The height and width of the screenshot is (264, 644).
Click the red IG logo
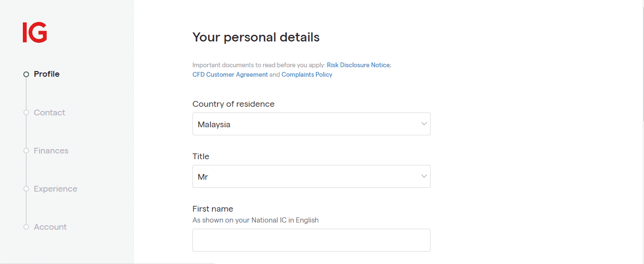coord(35,32)
